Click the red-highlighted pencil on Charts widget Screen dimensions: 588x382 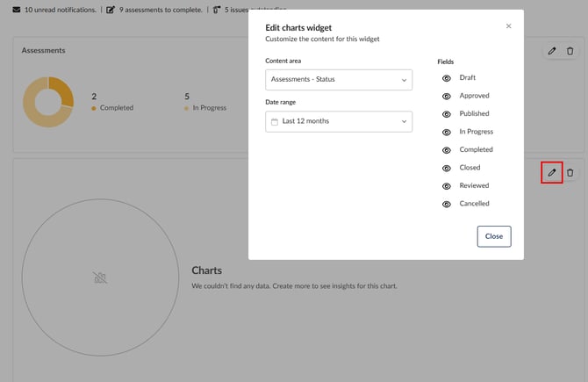tap(551, 173)
